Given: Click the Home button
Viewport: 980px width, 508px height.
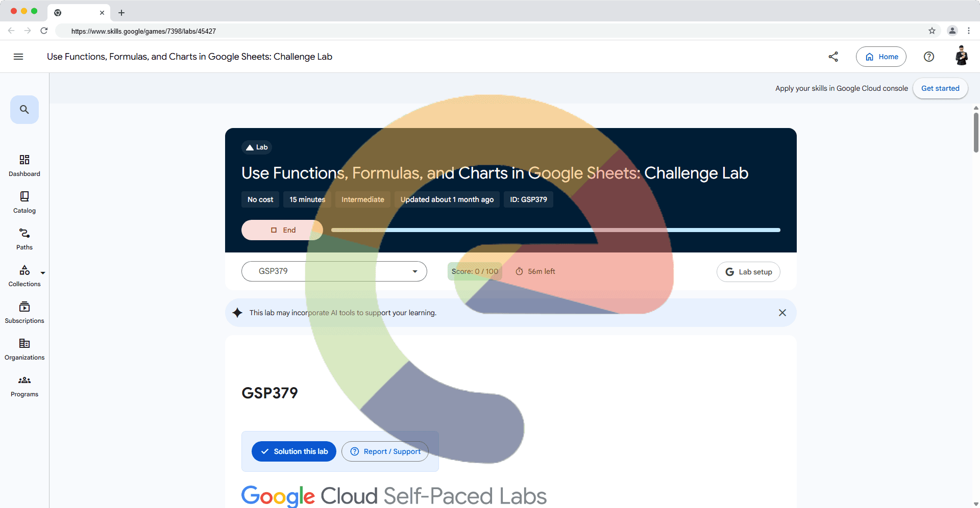Looking at the screenshot, I should 881,57.
